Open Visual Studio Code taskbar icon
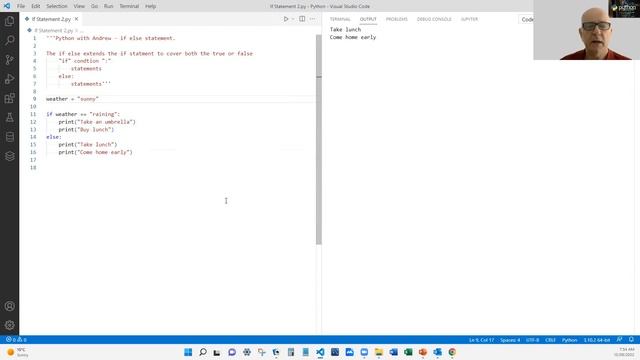640x360 pixels. (320, 352)
